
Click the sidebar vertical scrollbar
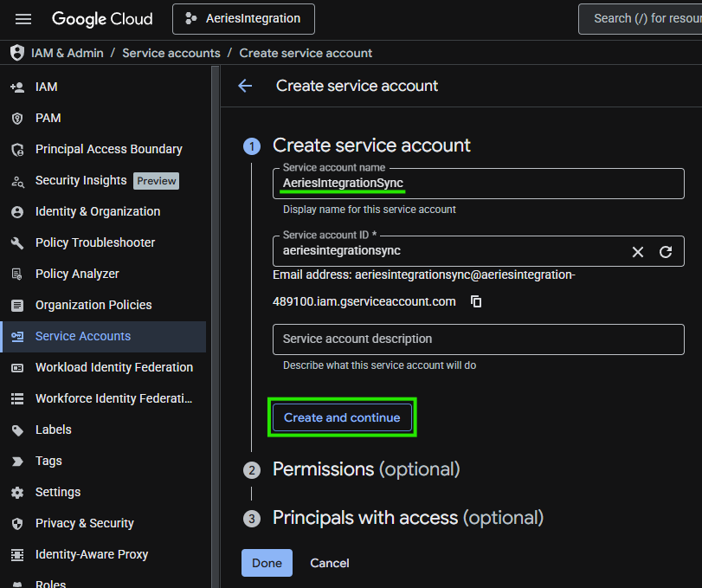click(216, 327)
